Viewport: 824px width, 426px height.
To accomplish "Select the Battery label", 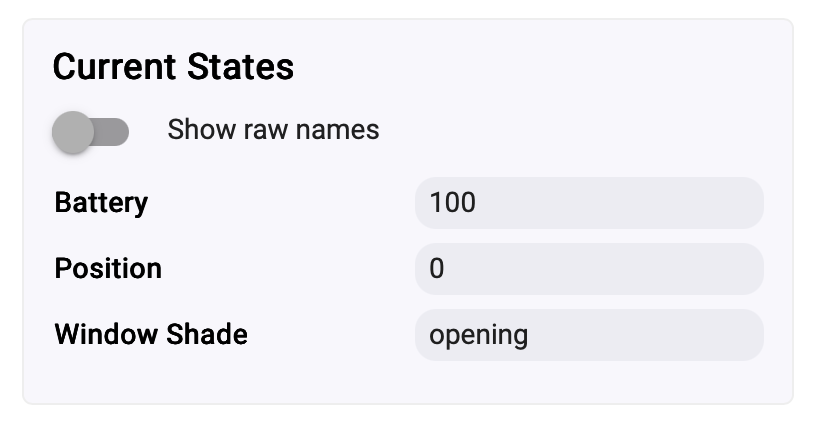I will [101, 203].
